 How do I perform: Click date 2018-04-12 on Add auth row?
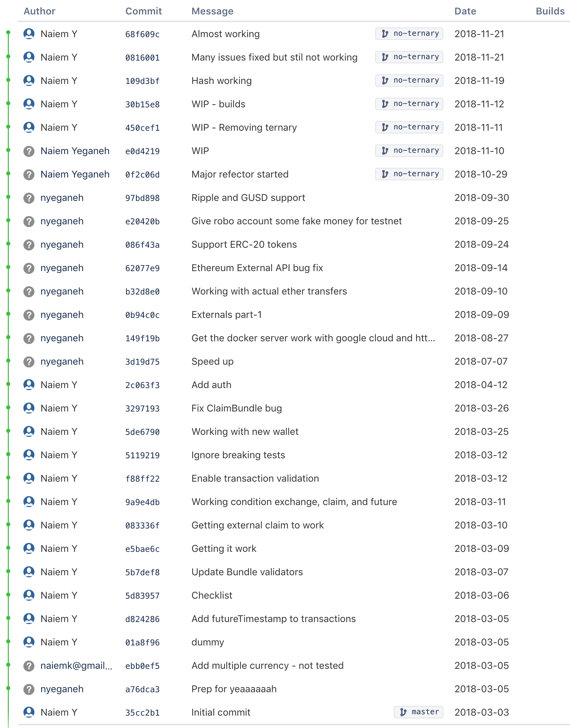point(481,385)
